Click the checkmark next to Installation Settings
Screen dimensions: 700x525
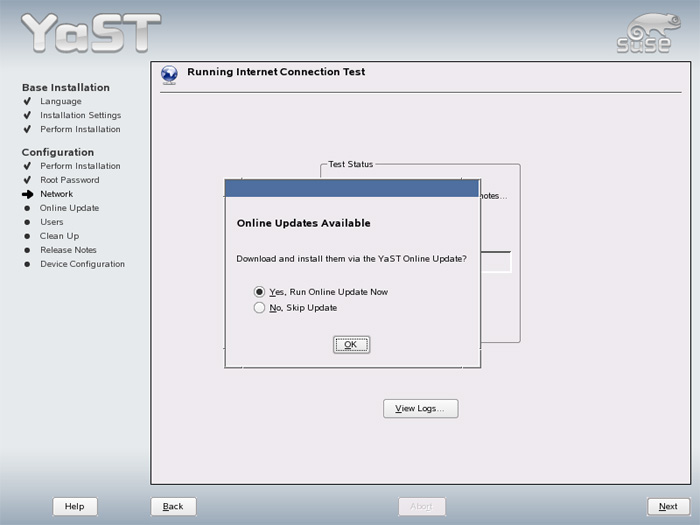(x=27, y=115)
